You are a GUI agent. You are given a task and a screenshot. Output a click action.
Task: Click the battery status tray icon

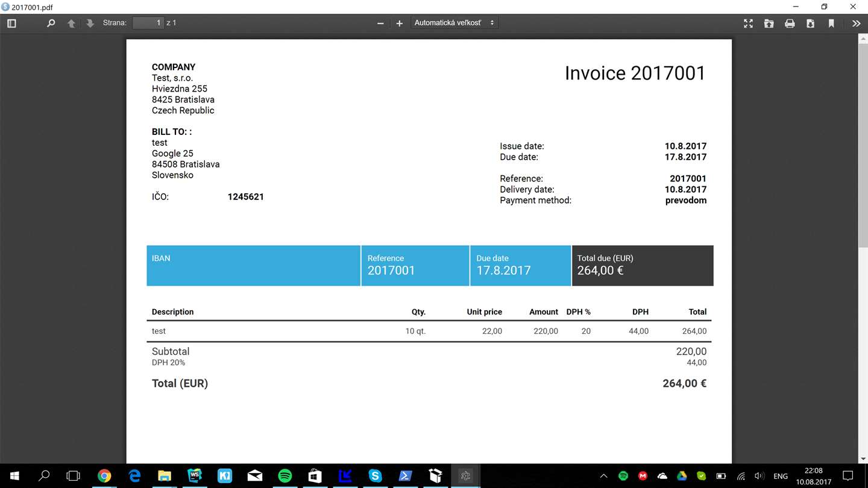(721, 476)
